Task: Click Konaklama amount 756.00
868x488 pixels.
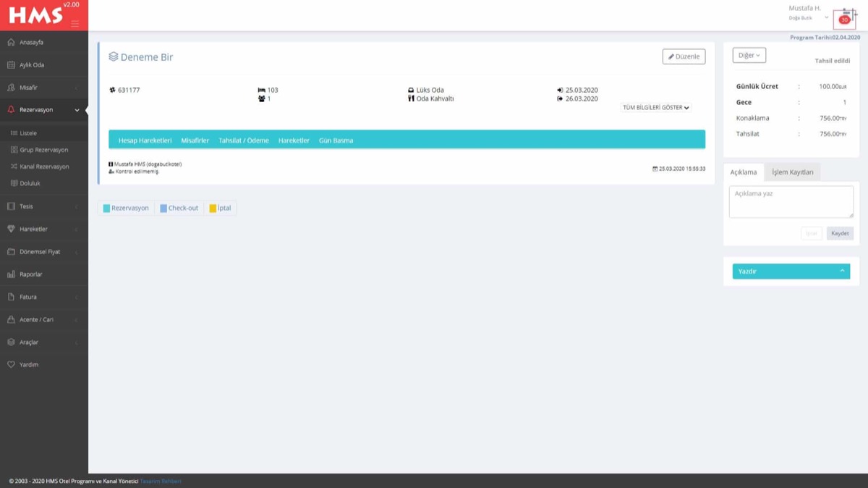Action: [x=833, y=118]
